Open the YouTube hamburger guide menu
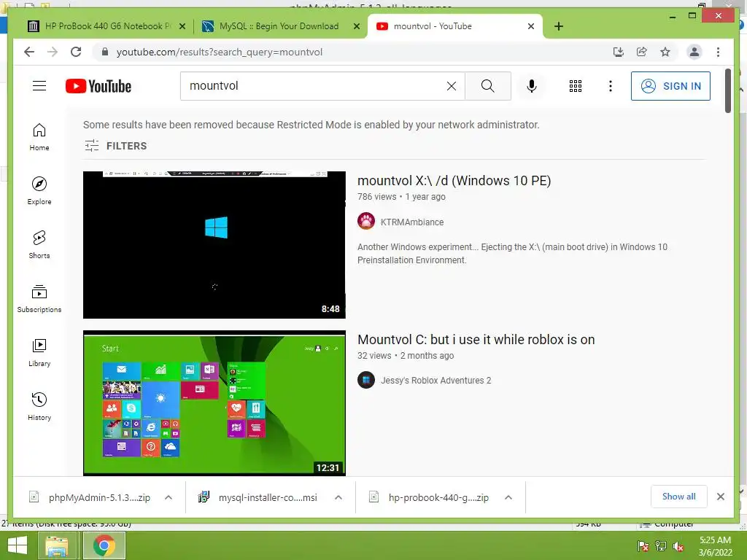 coord(39,86)
